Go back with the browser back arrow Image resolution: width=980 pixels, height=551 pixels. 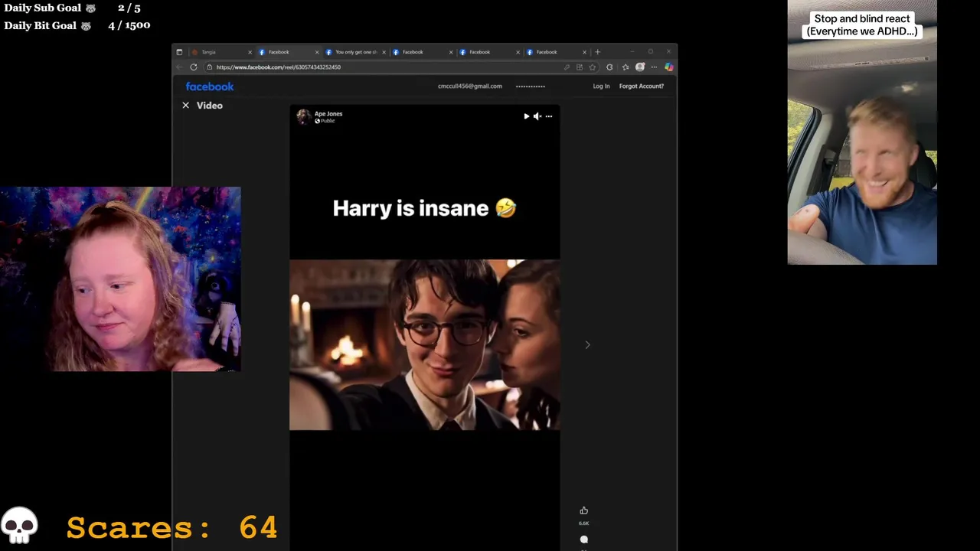[181, 67]
